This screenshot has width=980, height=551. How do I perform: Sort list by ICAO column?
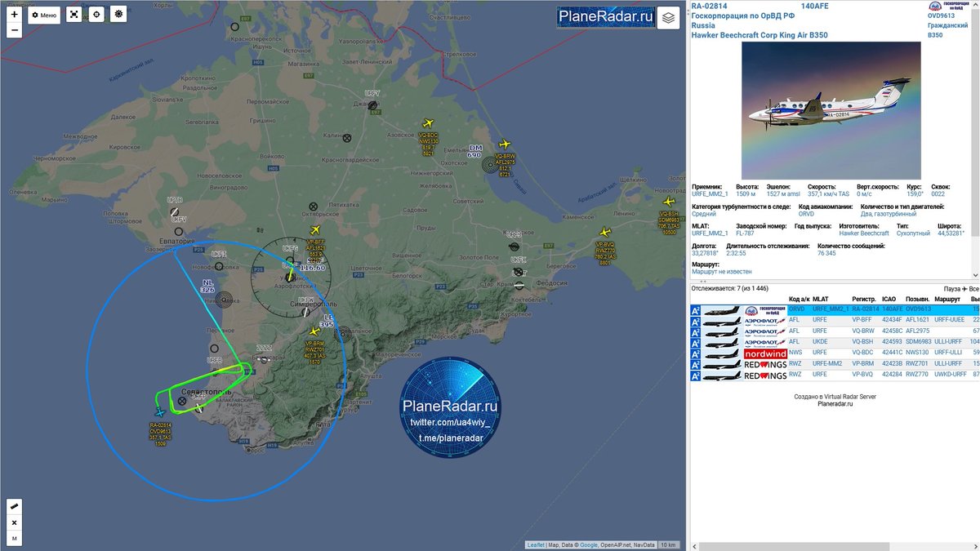889,300
